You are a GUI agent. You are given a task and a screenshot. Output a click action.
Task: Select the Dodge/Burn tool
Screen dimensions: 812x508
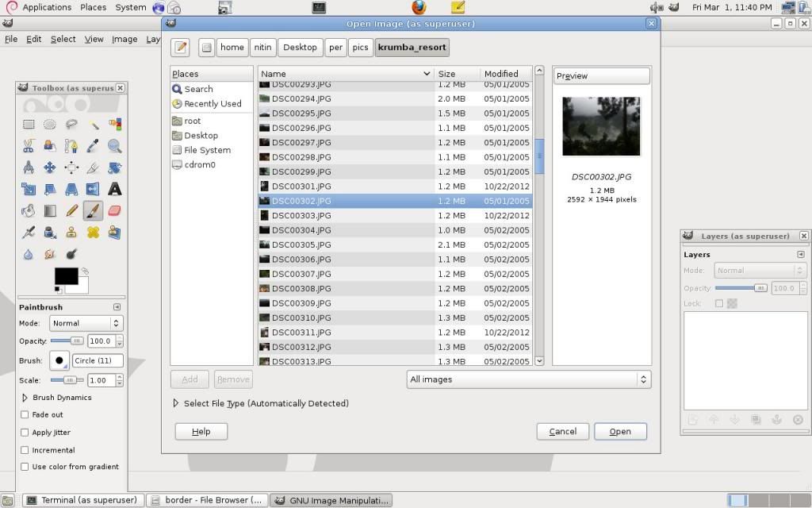(71, 254)
